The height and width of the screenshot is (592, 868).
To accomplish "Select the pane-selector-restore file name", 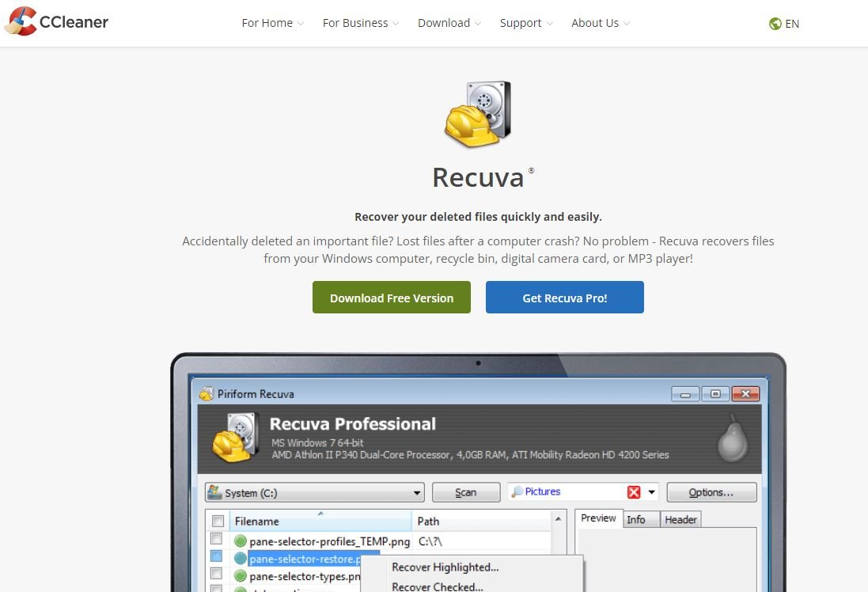I will click(x=305, y=559).
